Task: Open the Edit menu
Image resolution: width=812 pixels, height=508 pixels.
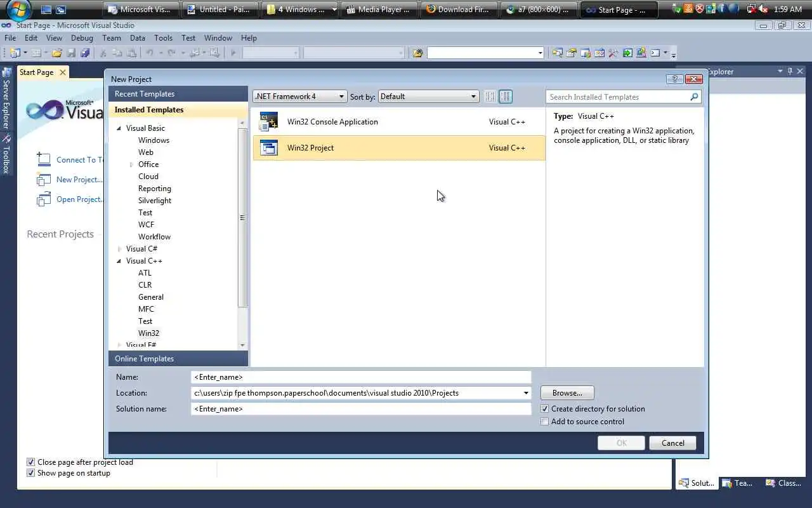Action: (31, 38)
